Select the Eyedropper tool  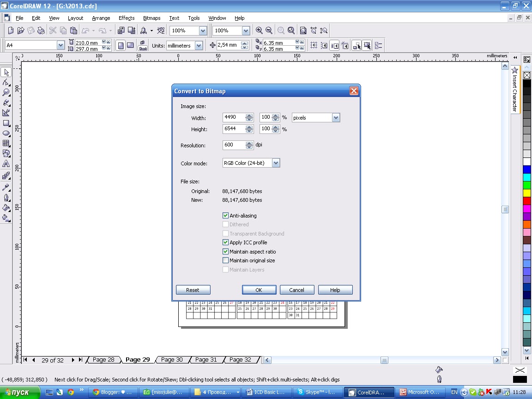pyautogui.click(x=6, y=187)
